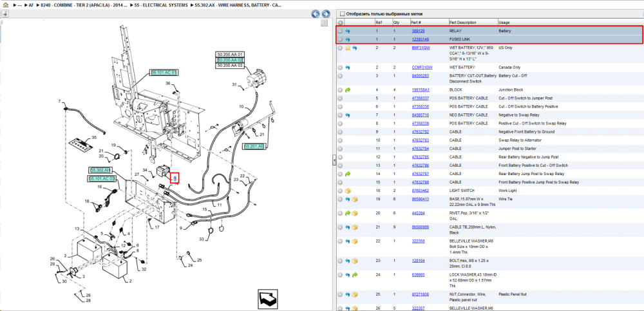
Task: Open next diagram with right arrow
Action: point(326,14)
